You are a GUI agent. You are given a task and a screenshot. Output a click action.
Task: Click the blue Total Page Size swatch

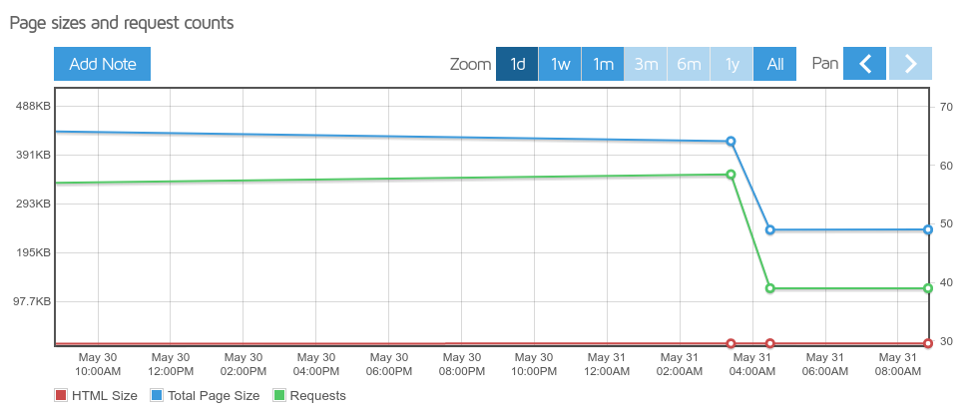157,396
